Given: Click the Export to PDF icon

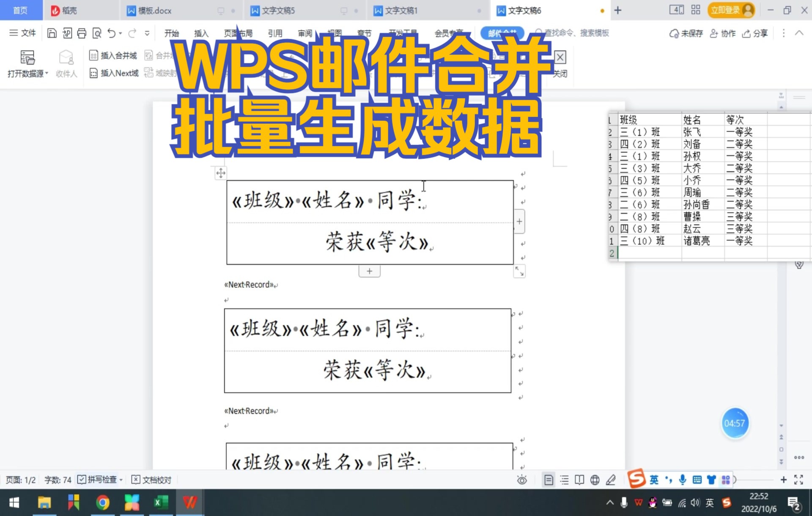Looking at the screenshot, I should coord(67,33).
